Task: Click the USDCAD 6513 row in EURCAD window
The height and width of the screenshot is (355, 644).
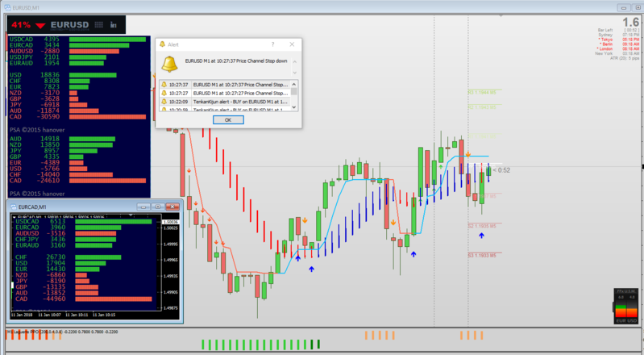Action: coord(84,221)
